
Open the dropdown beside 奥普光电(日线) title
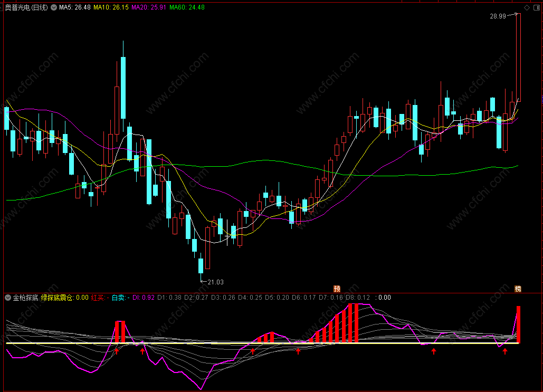click(54, 7)
